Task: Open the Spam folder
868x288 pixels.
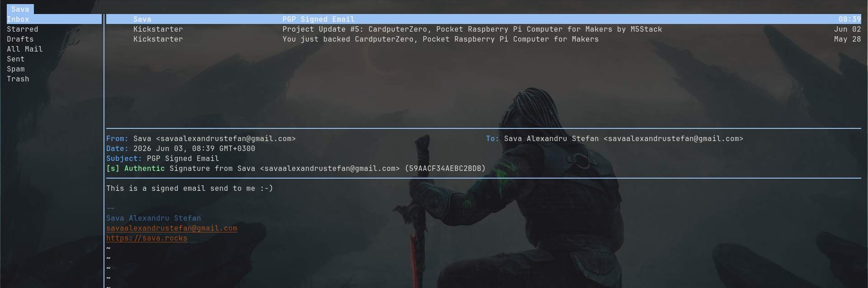Action: pyautogui.click(x=16, y=69)
